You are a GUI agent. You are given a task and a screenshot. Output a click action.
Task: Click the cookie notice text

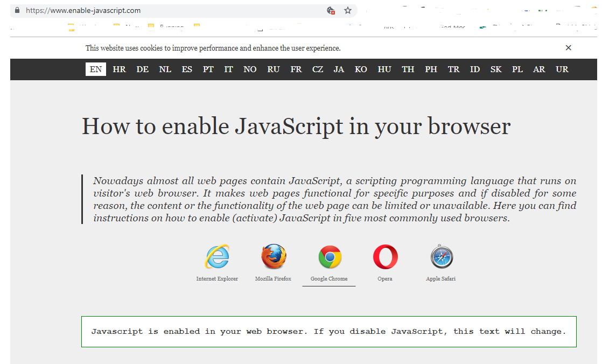click(x=213, y=48)
